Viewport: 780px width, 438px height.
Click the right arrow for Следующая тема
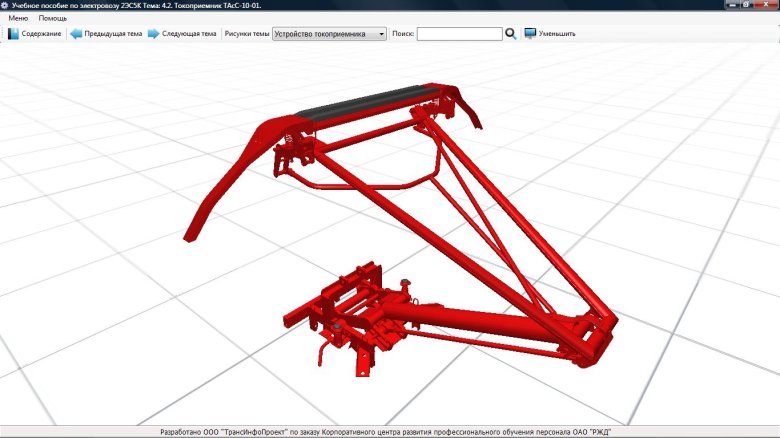[x=153, y=34]
